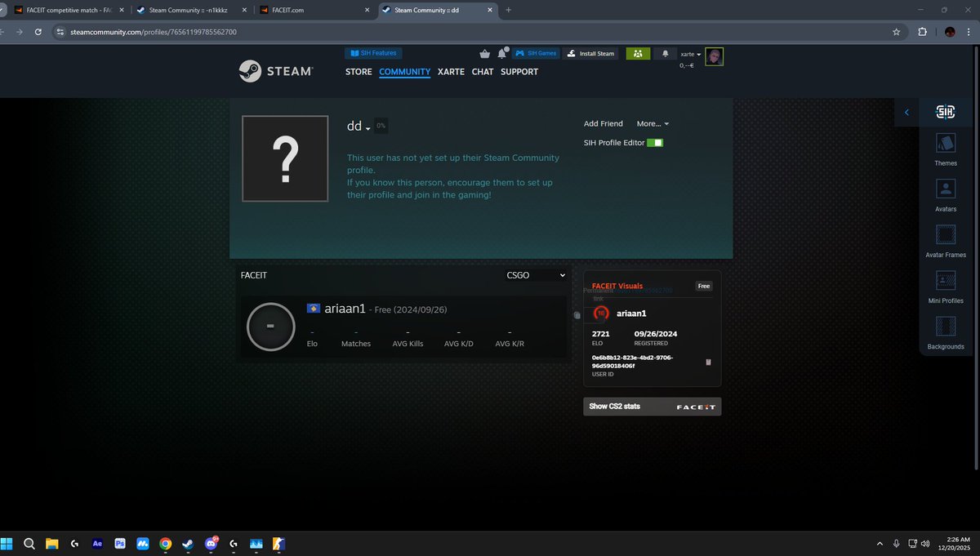Show hidden system tray icons
980x556 pixels.
(880, 543)
